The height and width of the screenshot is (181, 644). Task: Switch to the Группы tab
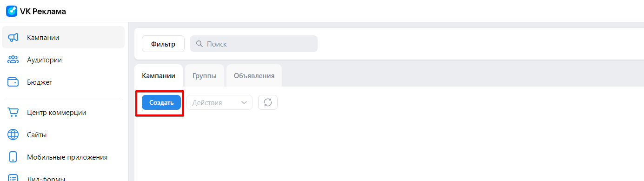pos(205,75)
